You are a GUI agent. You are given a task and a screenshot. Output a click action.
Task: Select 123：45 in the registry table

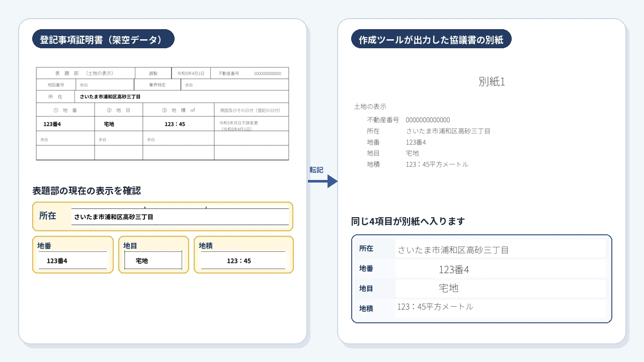175,124
